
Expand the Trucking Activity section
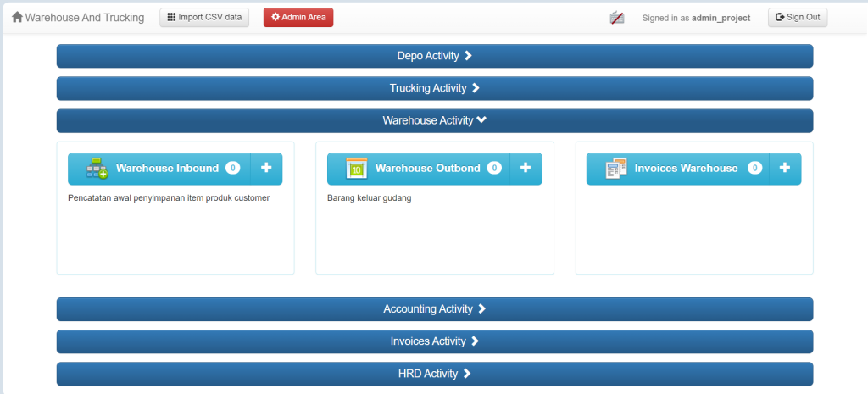point(435,88)
